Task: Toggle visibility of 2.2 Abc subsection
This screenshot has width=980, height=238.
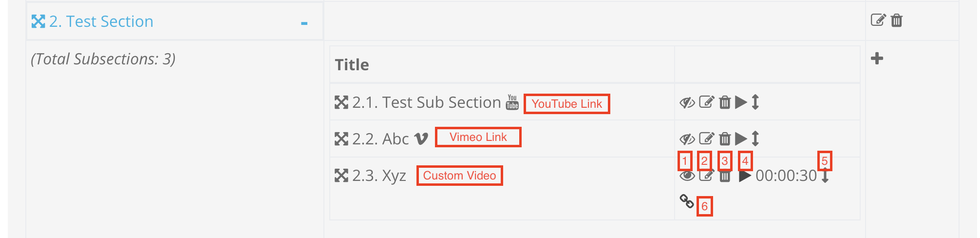Action: 687,139
